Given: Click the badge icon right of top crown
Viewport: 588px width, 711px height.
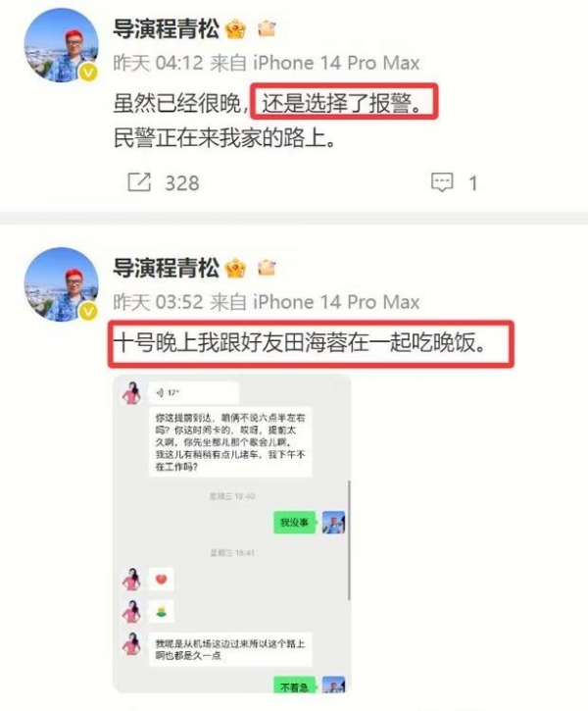Looking at the screenshot, I should [x=267, y=28].
